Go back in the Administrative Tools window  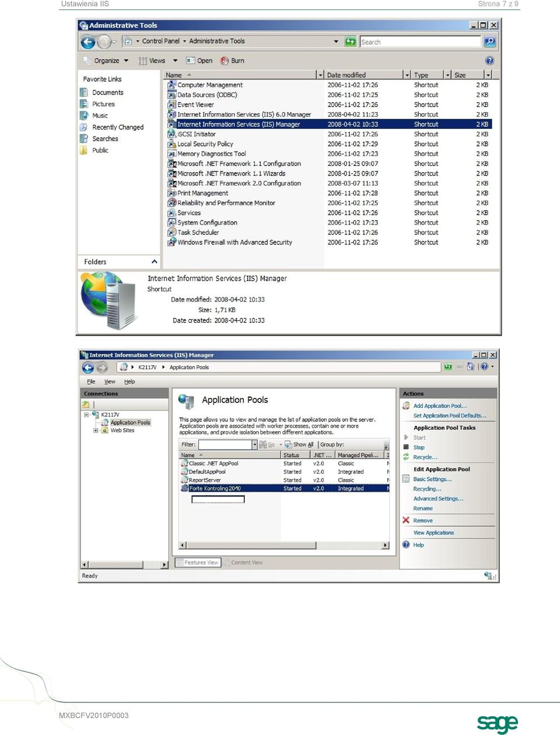click(x=87, y=42)
